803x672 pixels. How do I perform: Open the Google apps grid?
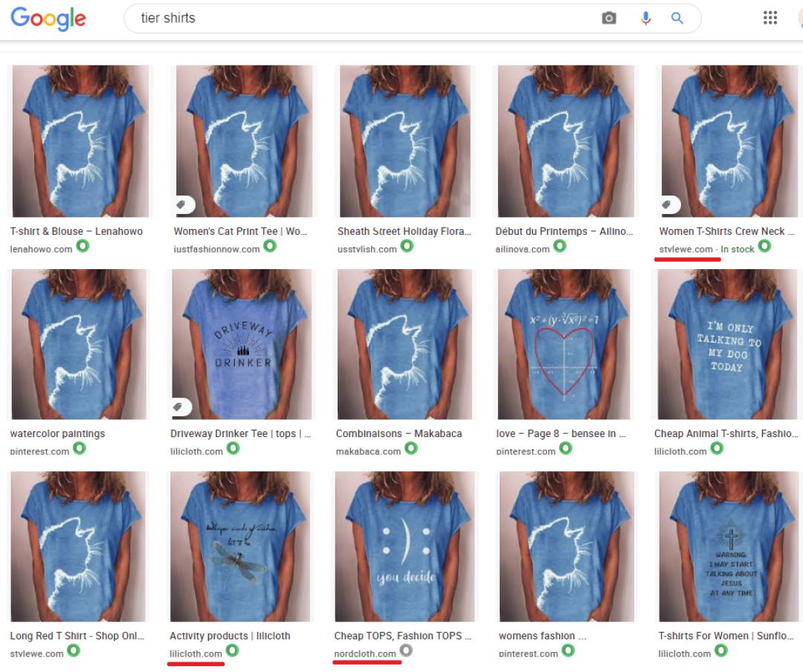coord(770,18)
